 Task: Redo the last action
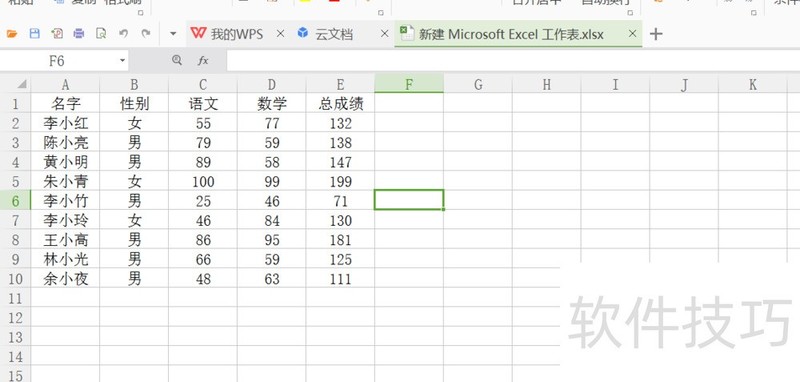[x=146, y=34]
